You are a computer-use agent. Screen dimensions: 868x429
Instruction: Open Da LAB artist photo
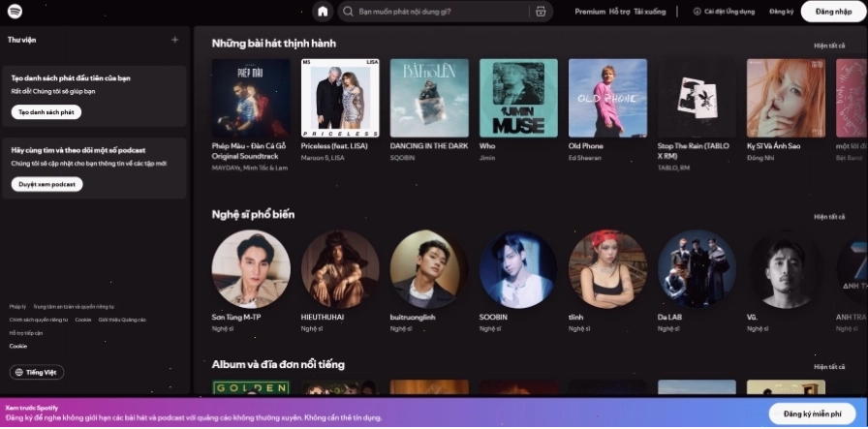point(697,269)
